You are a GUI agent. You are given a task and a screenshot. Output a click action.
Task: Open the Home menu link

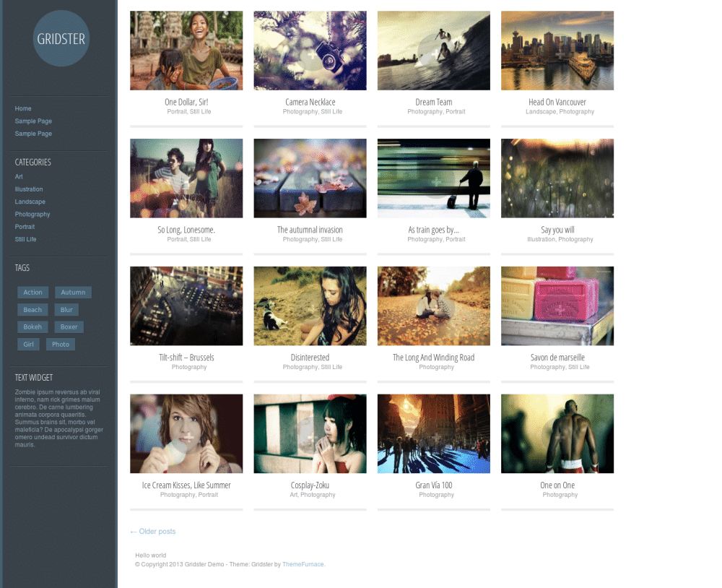point(23,108)
